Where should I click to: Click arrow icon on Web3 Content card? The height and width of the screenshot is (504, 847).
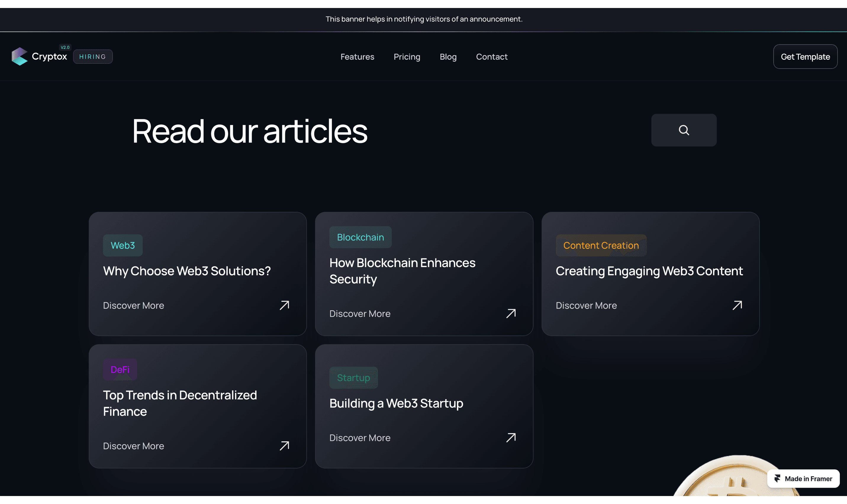click(x=737, y=305)
